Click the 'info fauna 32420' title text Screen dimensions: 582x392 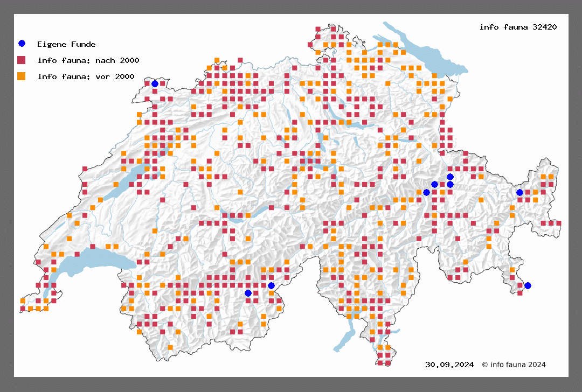click(x=518, y=27)
